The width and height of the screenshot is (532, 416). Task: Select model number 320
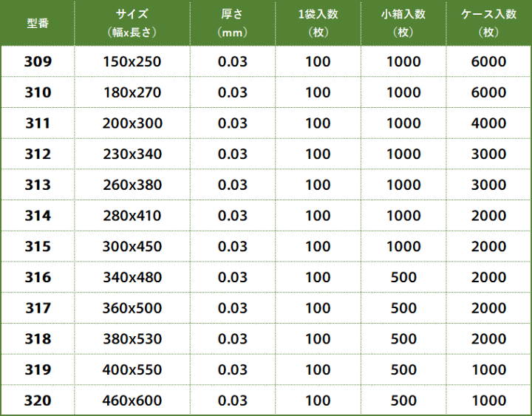(38, 400)
